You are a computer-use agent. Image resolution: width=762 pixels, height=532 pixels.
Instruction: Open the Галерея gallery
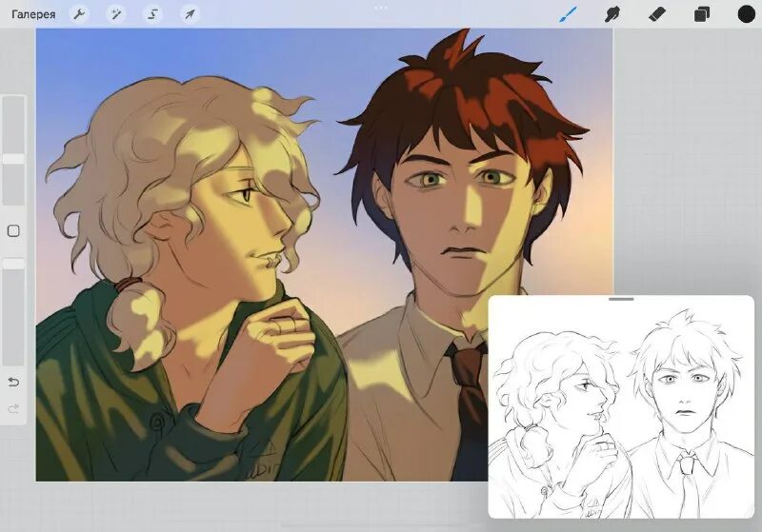point(33,14)
